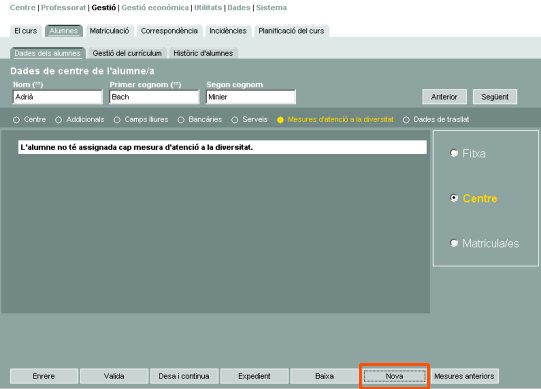
Task: Choose the Centre radio in side panel
Action: coord(454,198)
